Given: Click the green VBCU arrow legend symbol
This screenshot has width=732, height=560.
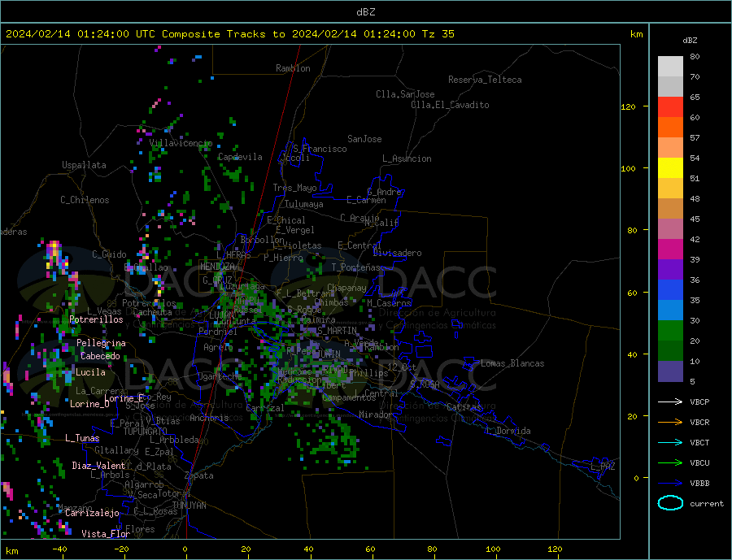Looking at the screenshot, I should pos(670,463).
